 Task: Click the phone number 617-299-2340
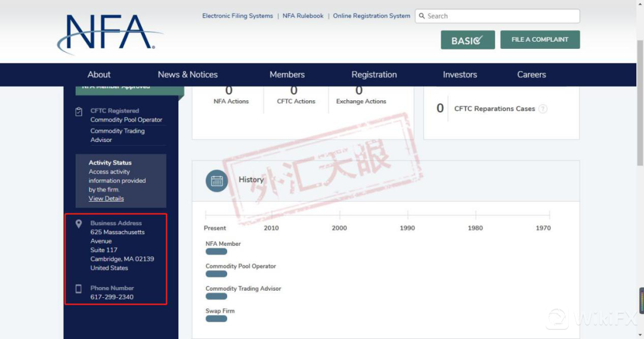tap(112, 297)
